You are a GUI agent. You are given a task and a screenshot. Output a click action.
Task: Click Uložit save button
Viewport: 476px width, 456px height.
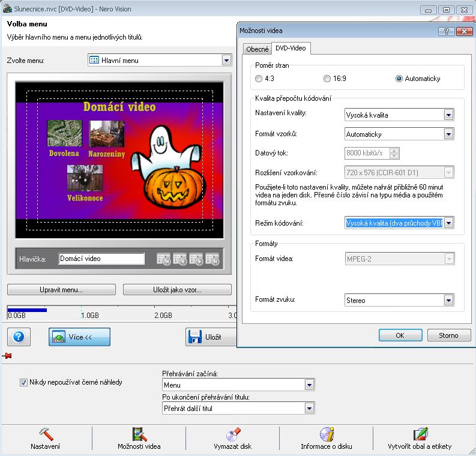point(211,337)
